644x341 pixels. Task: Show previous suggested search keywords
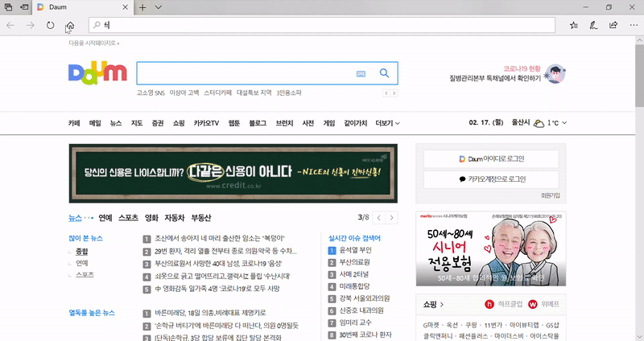386,93
